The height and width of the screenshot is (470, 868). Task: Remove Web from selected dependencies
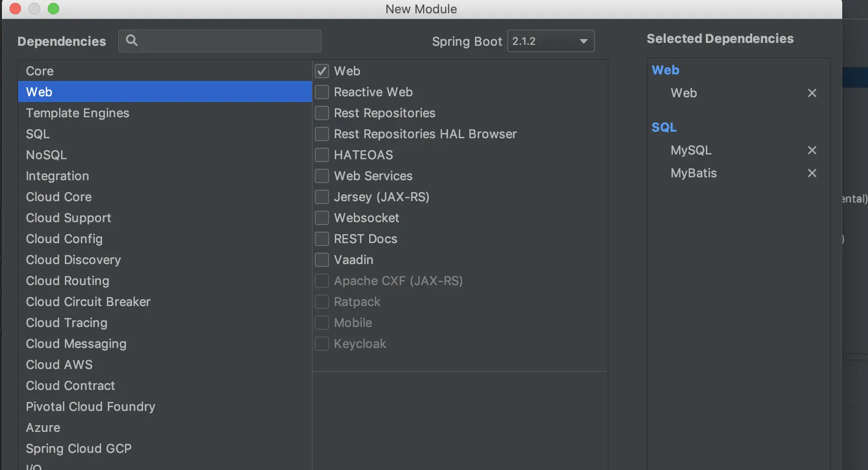(812, 93)
